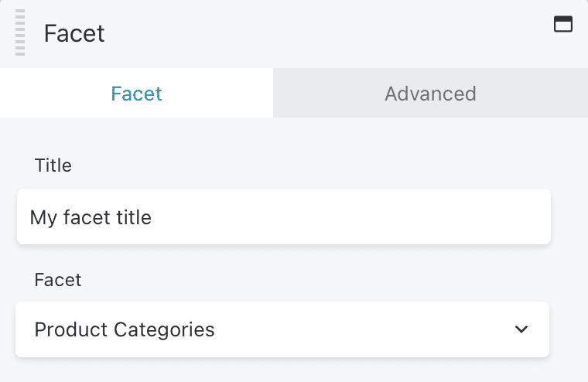Expand the Facet selection combo box
Viewport: 588px width, 382px height.
click(282, 329)
